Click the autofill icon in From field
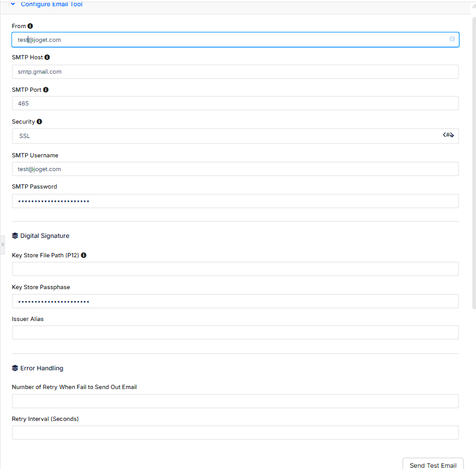The width and height of the screenshot is (476, 469). pyautogui.click(x=452, y=39)
